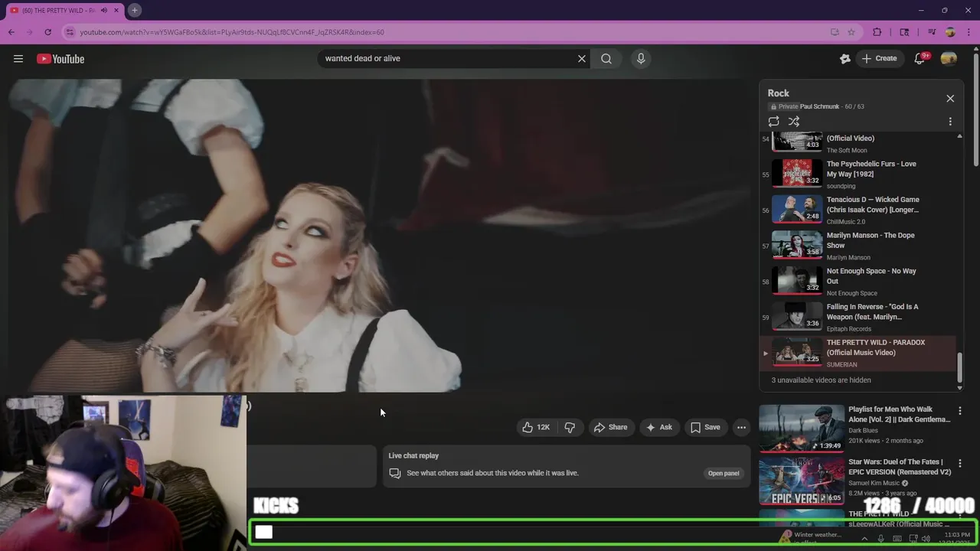Toggle shuffle playlist
The height and width of the screenshot is (551, 980).
794,122
